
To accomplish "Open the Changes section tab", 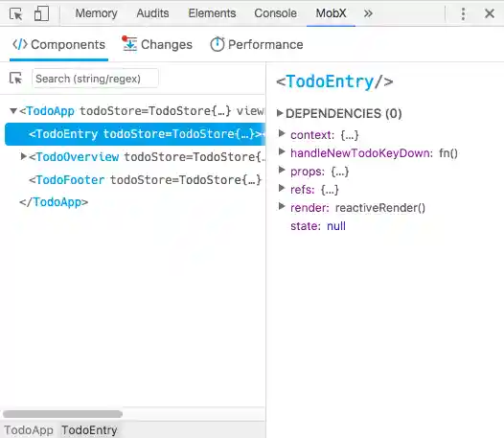I will point(157,44).
